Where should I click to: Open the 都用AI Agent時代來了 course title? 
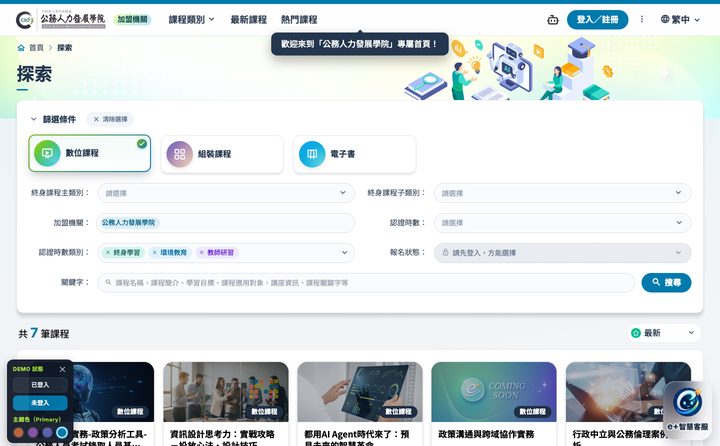click(357, 438)
